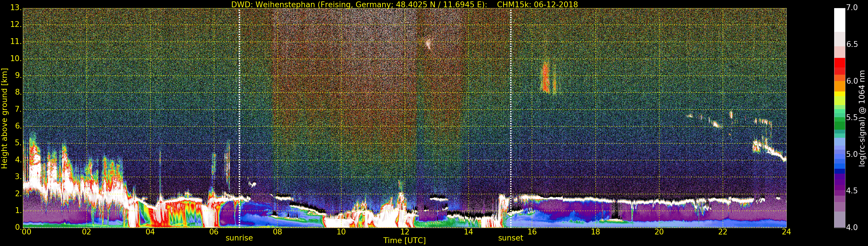Click the '10.' tick on the height axis
Image resolution: width=868 pixels, height=246 pixels.
coord(16,58)
